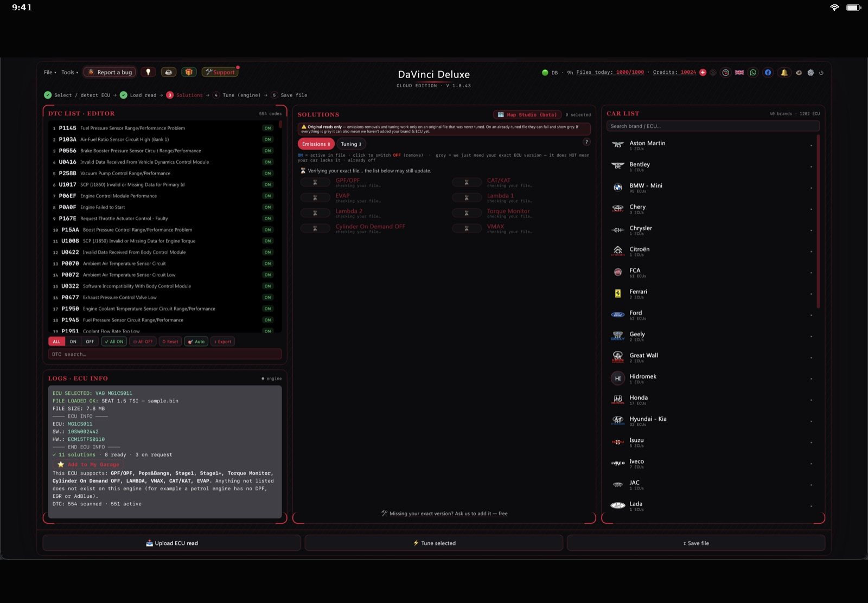Click the help question mark in Solutions
The image size is (868, 603).
(586, 142)
